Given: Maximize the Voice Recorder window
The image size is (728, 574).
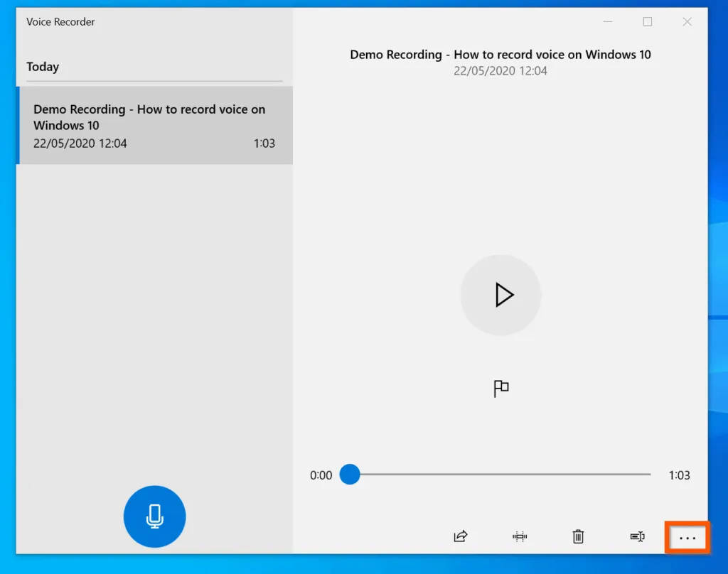Looking at the screenshot, I should (648, 21).
